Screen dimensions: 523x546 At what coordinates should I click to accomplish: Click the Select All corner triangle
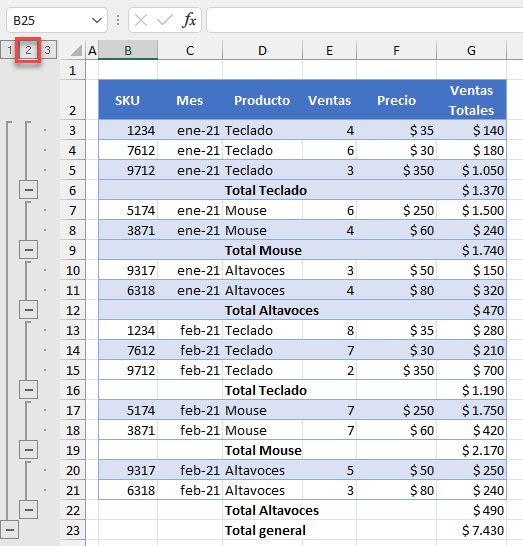76,50
